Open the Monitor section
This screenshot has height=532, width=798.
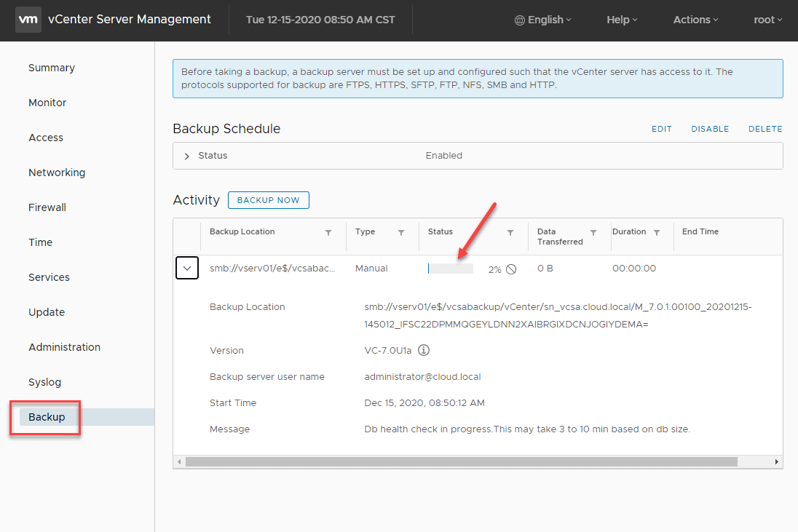tap(47, 103)
